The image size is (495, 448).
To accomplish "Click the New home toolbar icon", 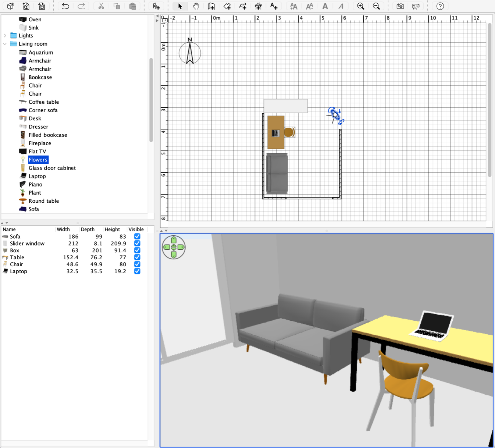I will tap(10, 6).
